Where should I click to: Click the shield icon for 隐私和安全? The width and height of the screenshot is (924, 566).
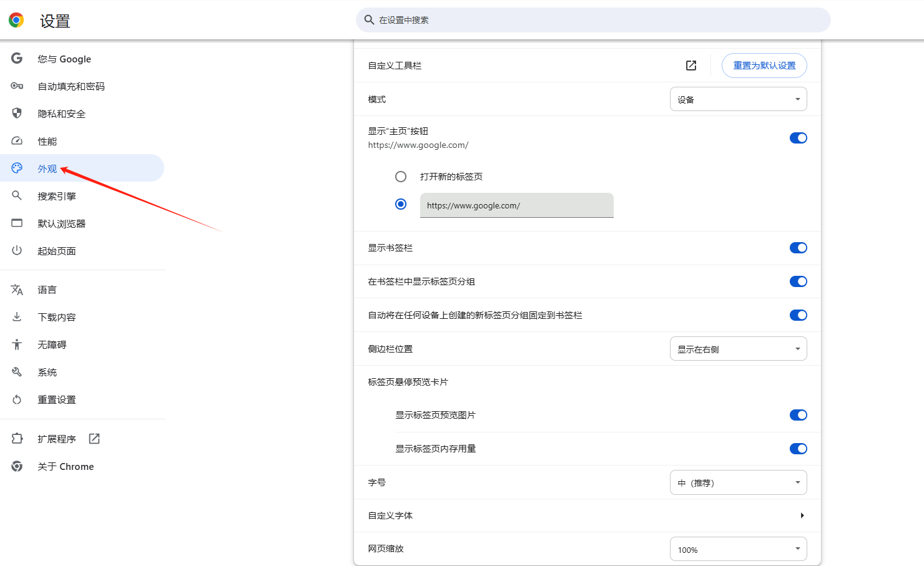click(17, 114)
